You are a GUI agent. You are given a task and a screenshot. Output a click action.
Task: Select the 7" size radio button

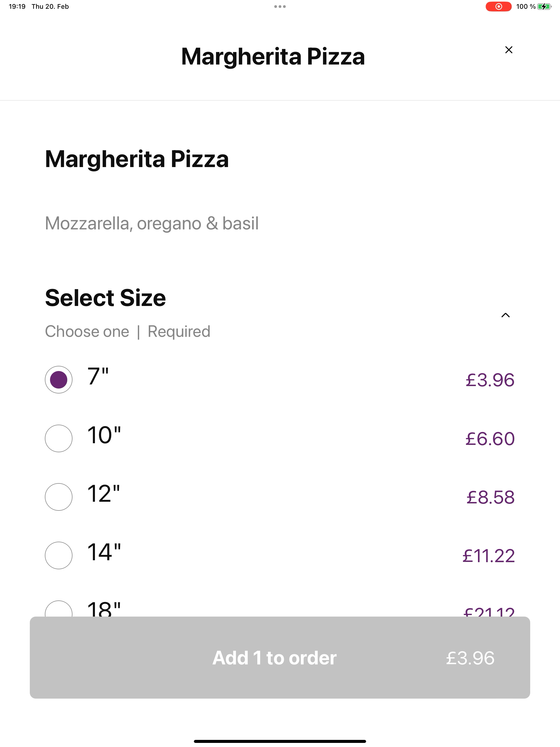pos(59,380)
